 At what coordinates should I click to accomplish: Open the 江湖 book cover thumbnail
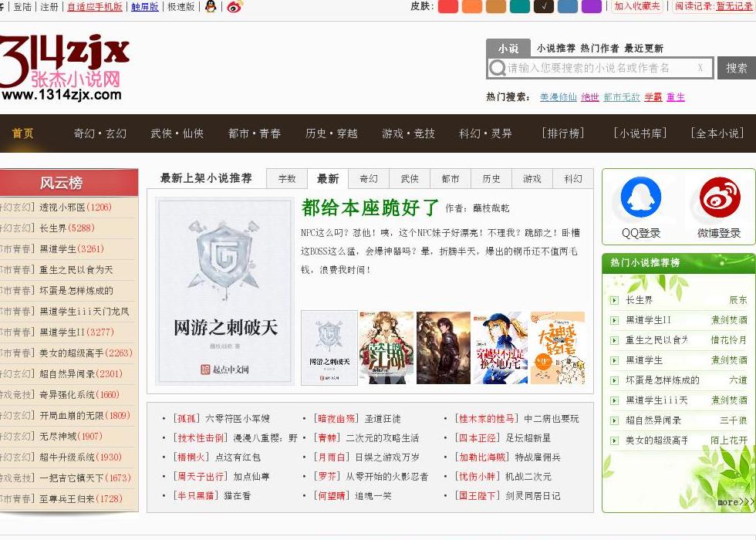coord(386,348)
